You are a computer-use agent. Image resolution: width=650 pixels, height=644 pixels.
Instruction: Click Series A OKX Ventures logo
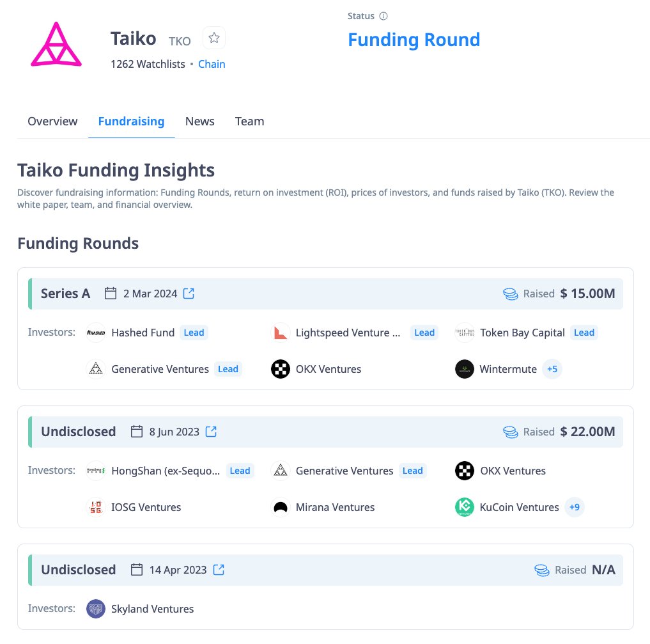pyautogui.click(x=281, y=369)
